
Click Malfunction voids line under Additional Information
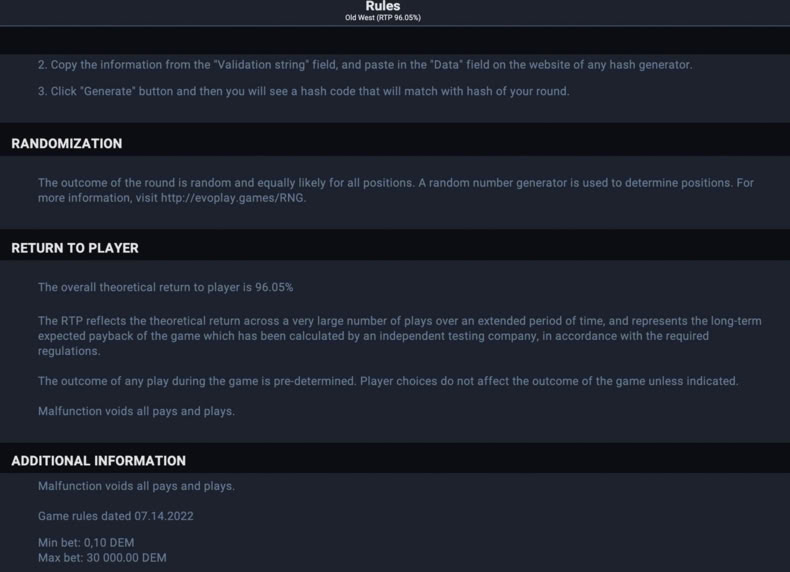pos(136,486)
